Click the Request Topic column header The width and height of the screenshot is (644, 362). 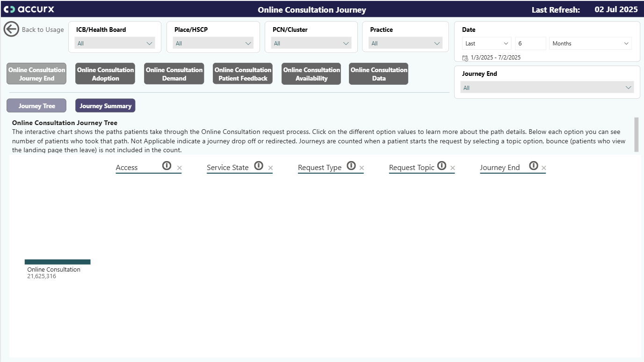(412, 168)
